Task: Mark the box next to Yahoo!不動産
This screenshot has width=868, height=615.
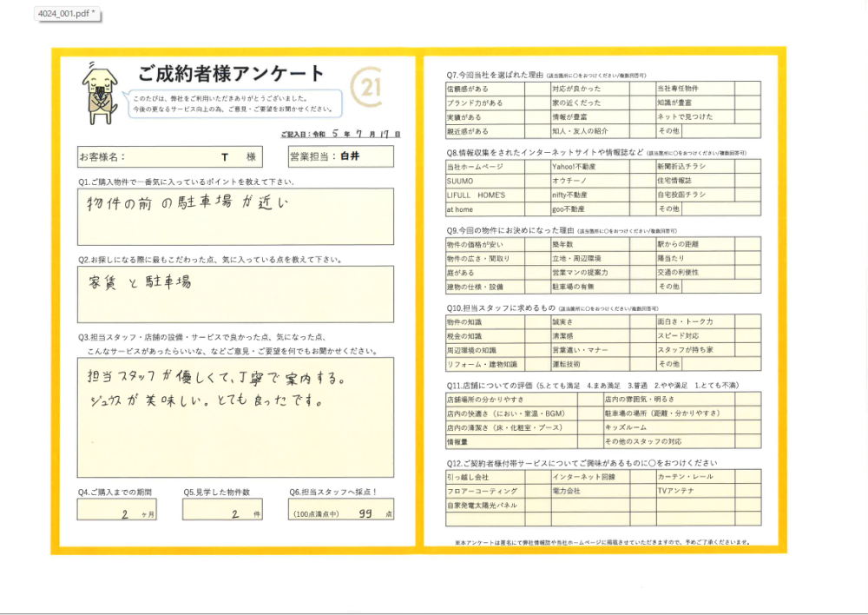Action: pos(642,166)
